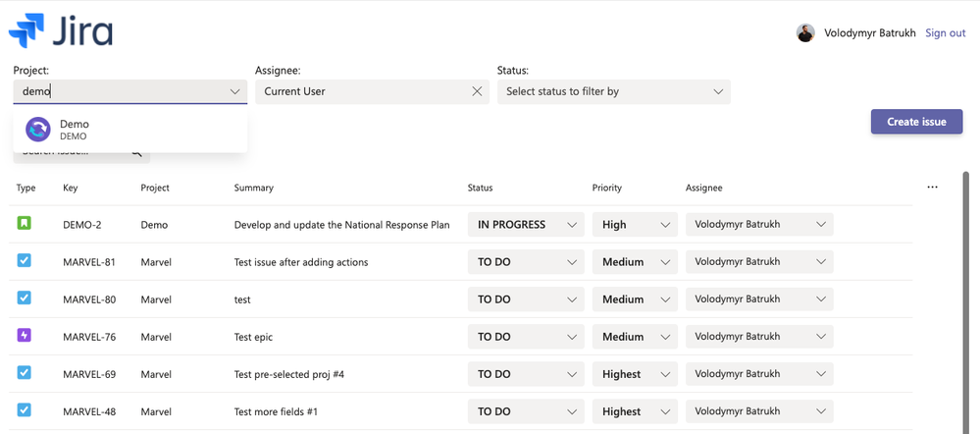Open Highest priority dropdown for MARVEL-69
The width and height of the screenshot is (980, 434).
pos(635,374)
